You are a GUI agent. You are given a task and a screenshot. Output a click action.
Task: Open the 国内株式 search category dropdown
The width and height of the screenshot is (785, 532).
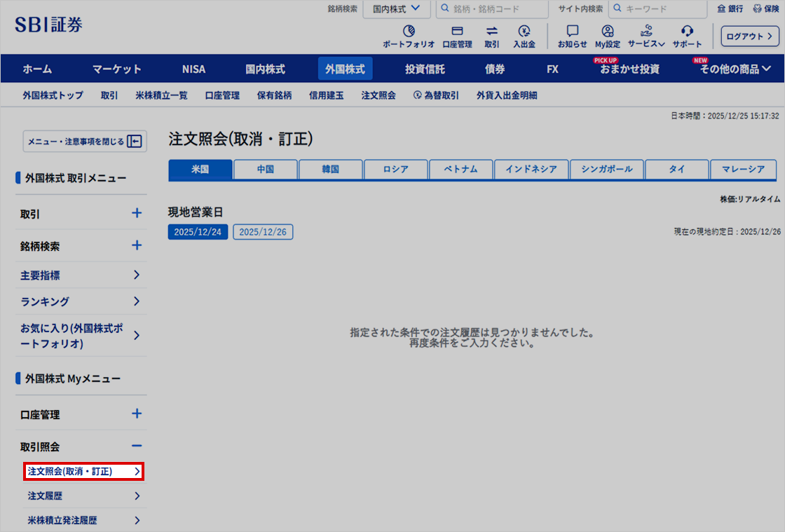[396, 9]
